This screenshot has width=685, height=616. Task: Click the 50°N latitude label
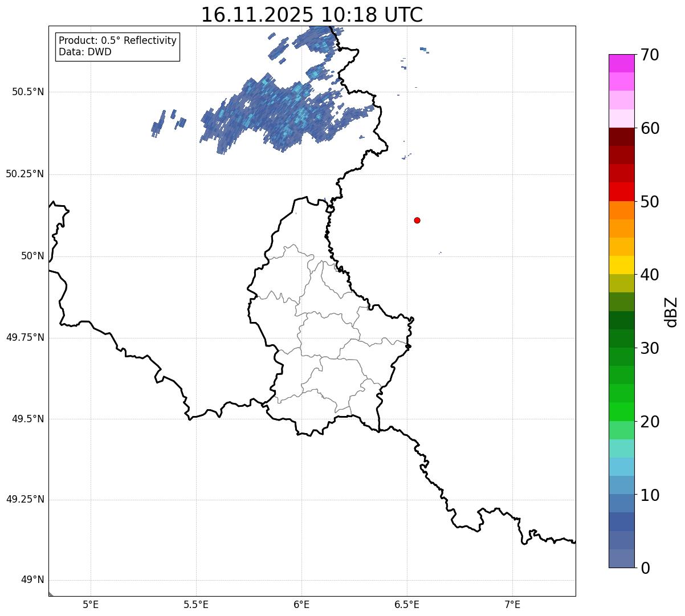click(x=32, y=256)
